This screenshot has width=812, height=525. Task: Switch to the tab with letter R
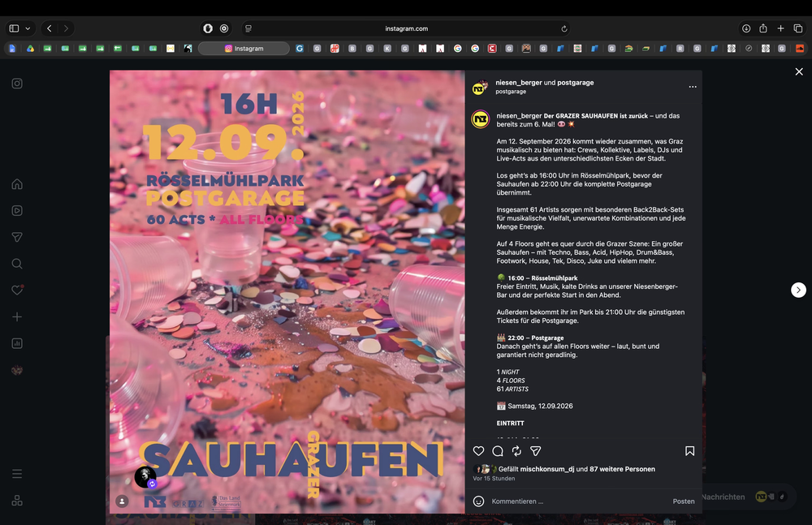tap(680, 49)
